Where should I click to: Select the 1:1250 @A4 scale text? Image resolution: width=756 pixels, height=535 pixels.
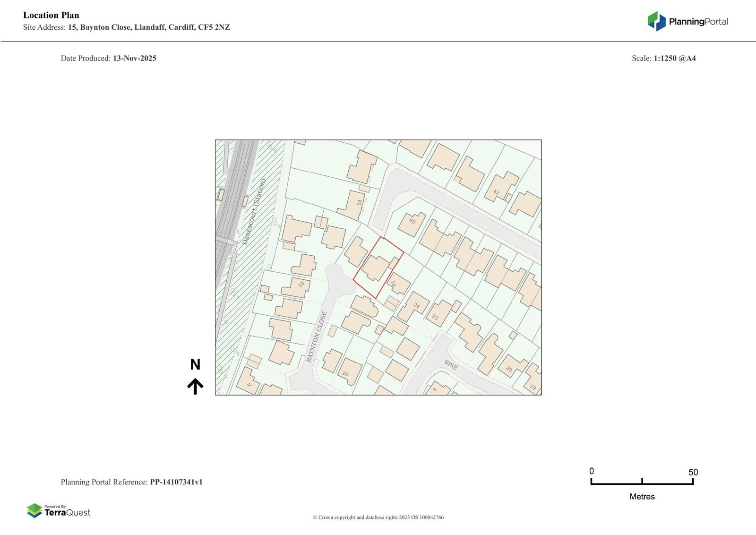tap(674, 59)
